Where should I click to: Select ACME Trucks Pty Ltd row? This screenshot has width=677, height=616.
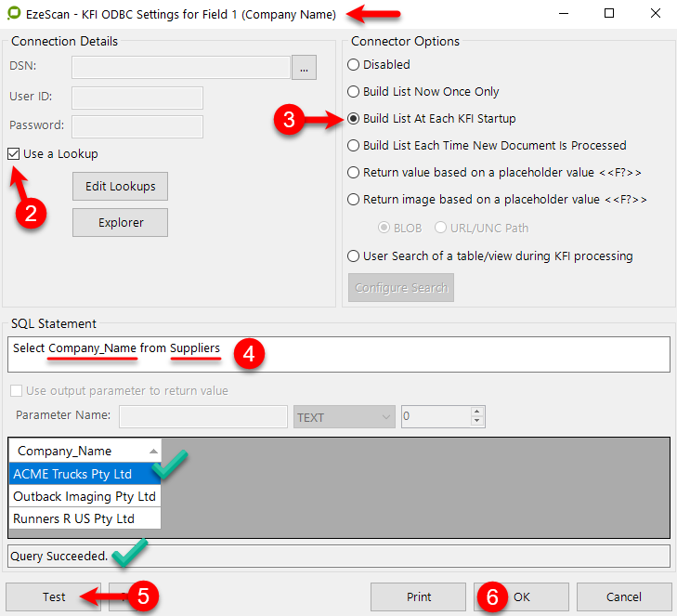73,474
